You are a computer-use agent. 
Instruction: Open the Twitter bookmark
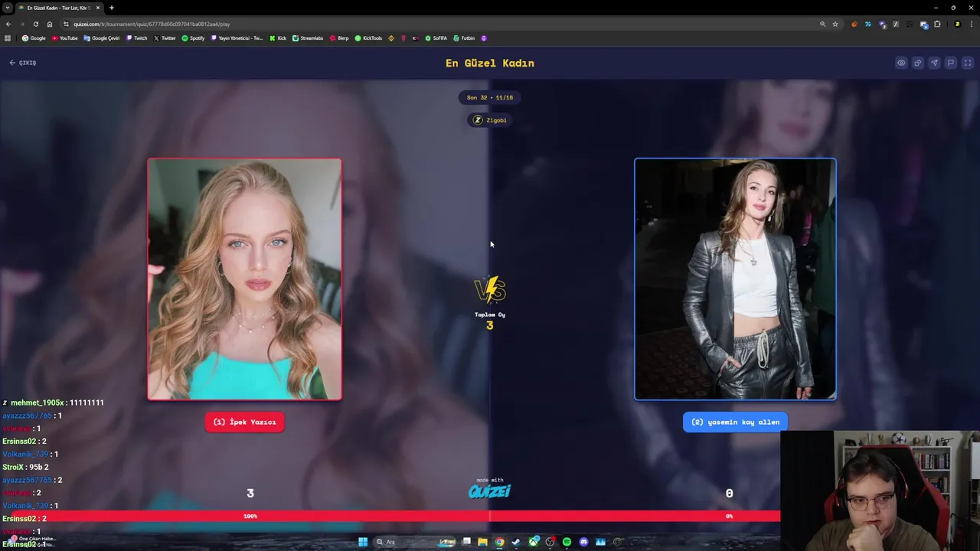(165, 38)
